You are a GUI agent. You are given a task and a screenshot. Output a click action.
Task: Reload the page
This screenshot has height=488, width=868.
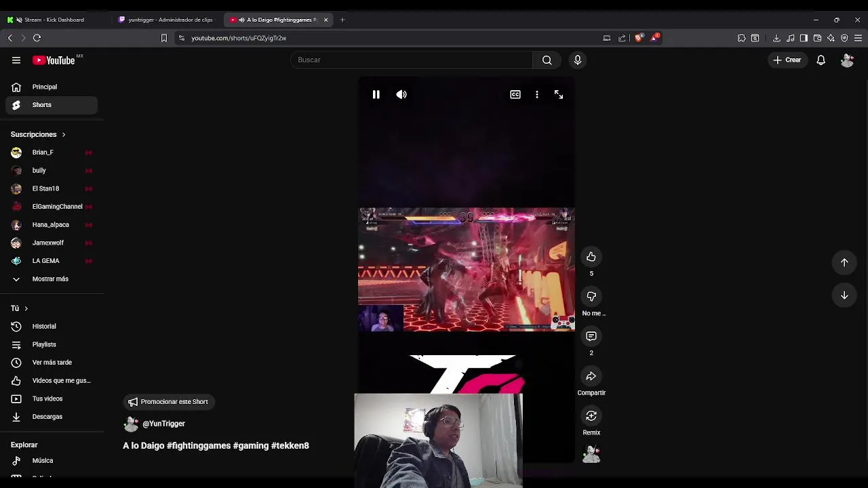[x=37, y=38]
